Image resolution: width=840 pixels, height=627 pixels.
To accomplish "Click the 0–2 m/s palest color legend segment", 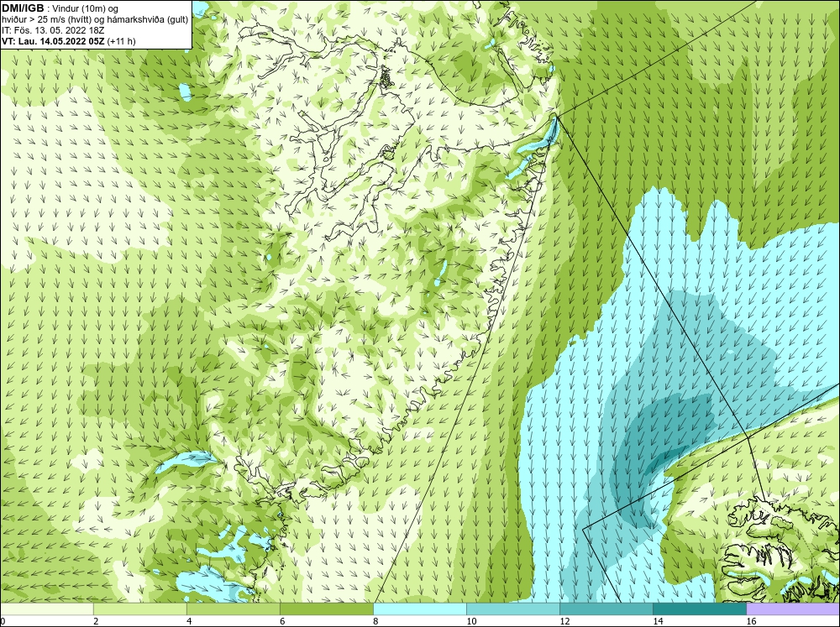I will (46, 609).
